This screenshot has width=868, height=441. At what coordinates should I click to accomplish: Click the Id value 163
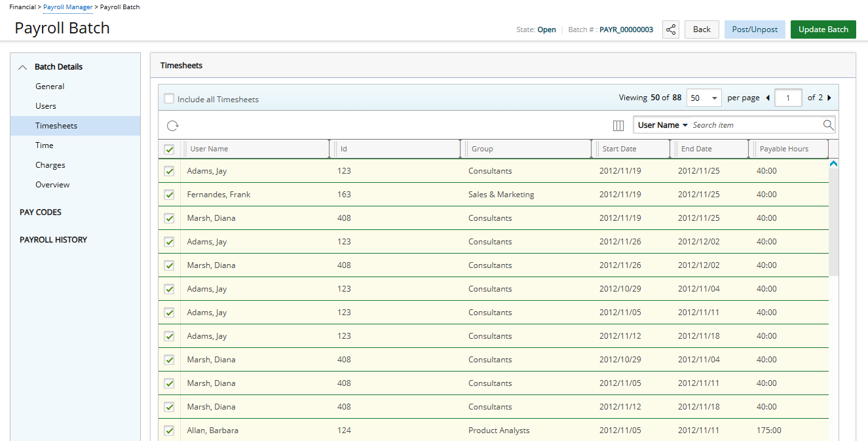344,195
